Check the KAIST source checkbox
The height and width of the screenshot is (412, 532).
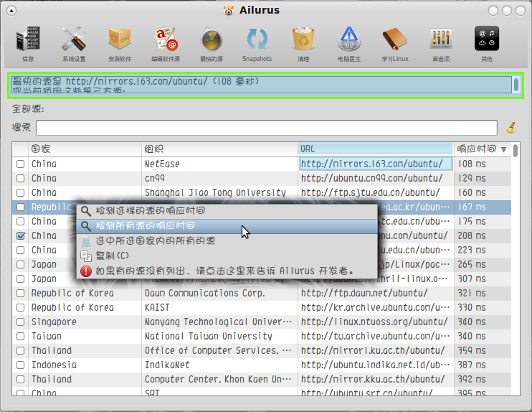(x=20, y=307)
